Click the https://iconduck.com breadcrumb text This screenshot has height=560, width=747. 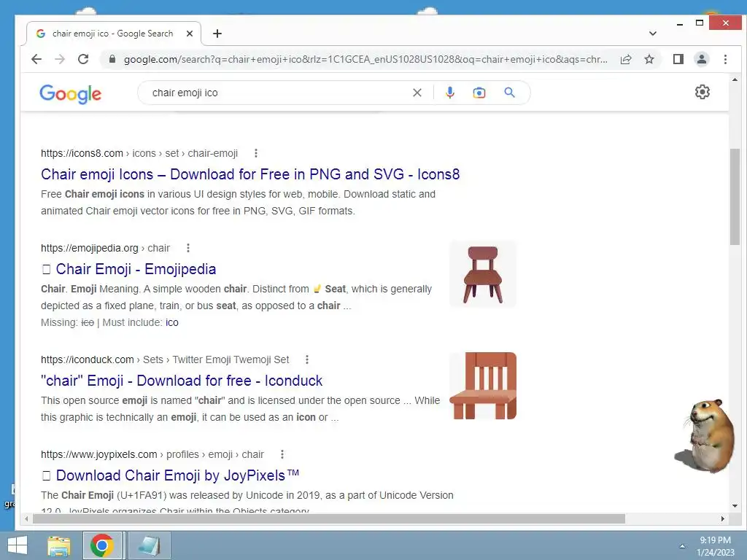click(x=88, y=359)
